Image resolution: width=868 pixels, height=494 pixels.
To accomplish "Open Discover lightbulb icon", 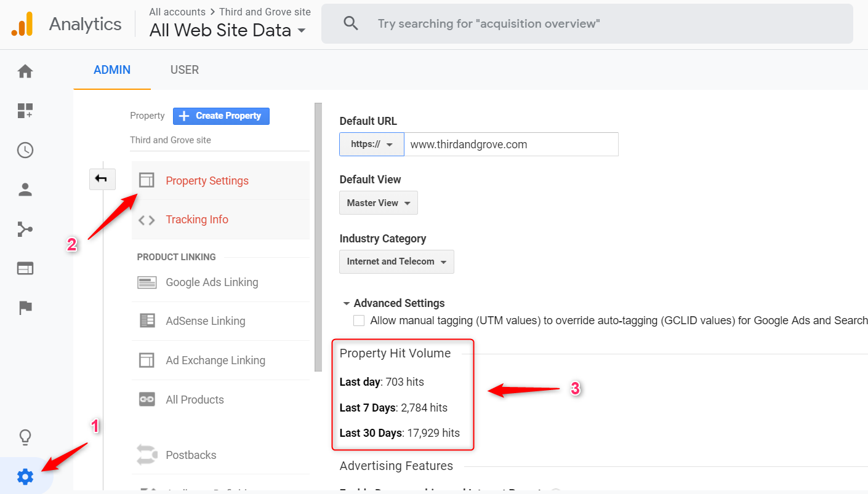I will (25, 437).
